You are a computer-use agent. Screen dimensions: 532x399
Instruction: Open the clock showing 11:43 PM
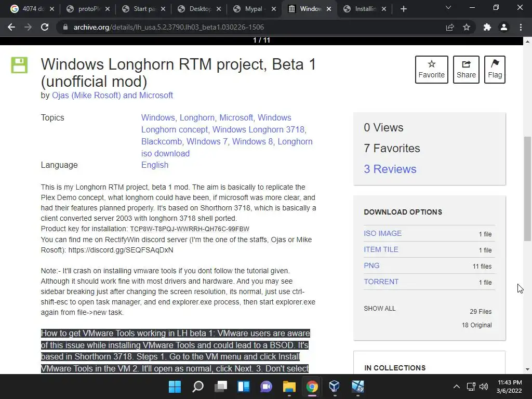(509, 387)
